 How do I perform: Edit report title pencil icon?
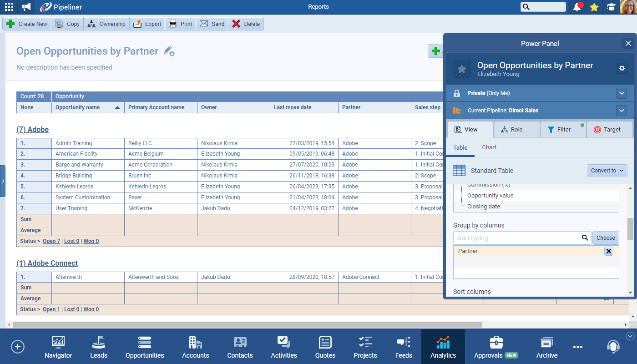pos(169,51)
